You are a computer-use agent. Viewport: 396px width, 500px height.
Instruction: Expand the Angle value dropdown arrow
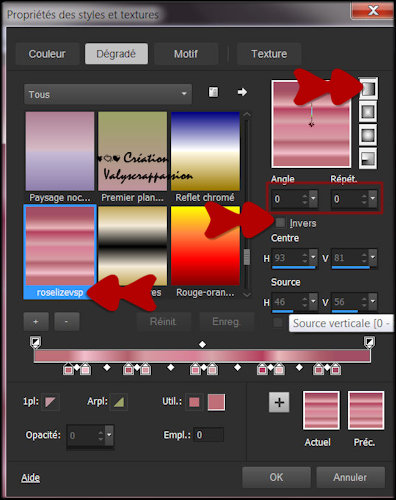pyautogui.click(x=313, y=199)
